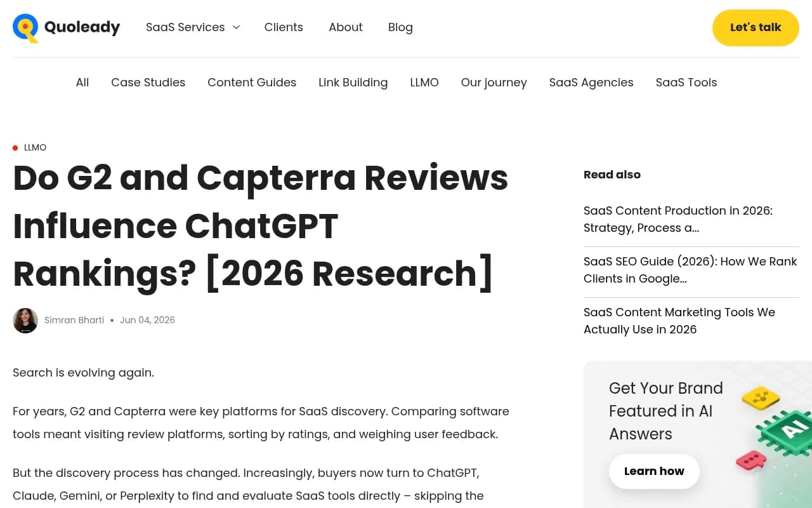Open the SaaS Services menu item
812x508 pixels.
point(185,27)
